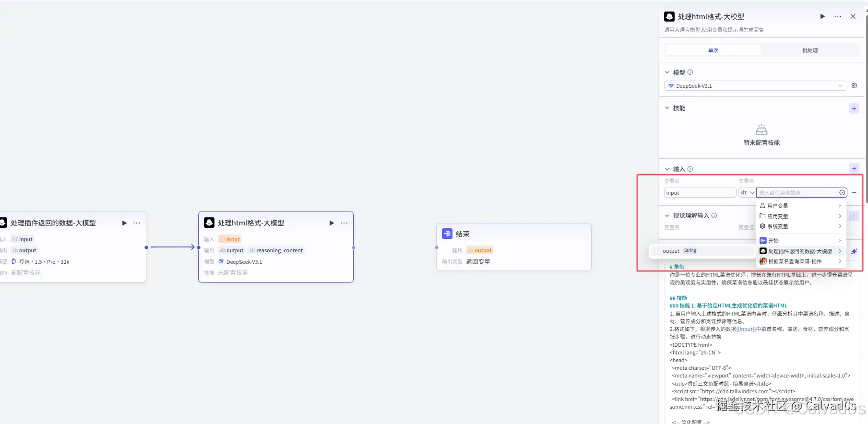The width and height of the screenshot is (868, 424).
Task: Click the 豆包 1.5 Pro 32k model label
Action: point(44,262)
